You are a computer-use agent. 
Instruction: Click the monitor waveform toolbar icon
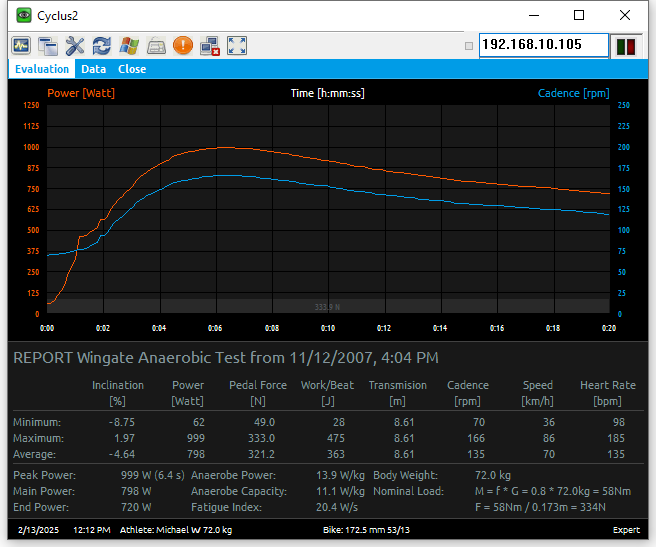tap(21, 46)
